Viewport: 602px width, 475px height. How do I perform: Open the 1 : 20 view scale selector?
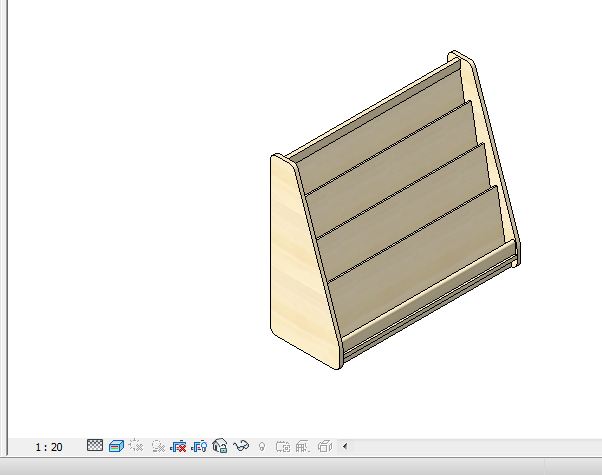tap(49, 447)
